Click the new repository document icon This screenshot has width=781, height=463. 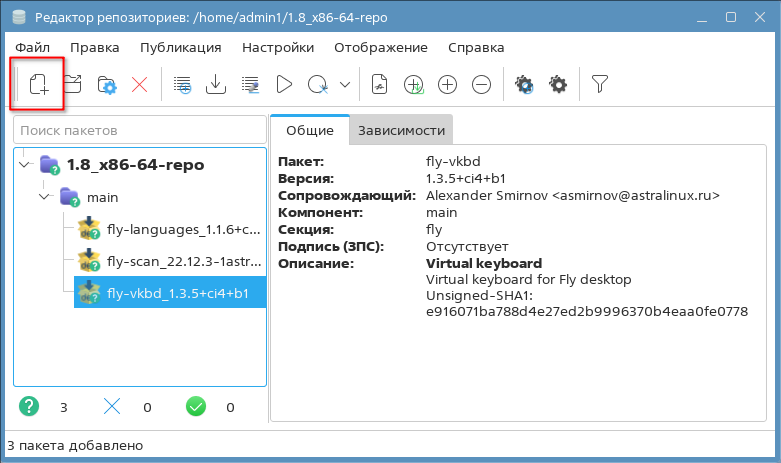pos(39,85)
